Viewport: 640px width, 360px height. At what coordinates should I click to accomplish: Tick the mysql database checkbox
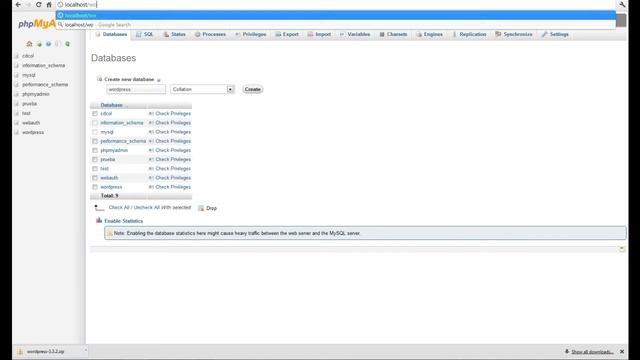click(95, 132)
